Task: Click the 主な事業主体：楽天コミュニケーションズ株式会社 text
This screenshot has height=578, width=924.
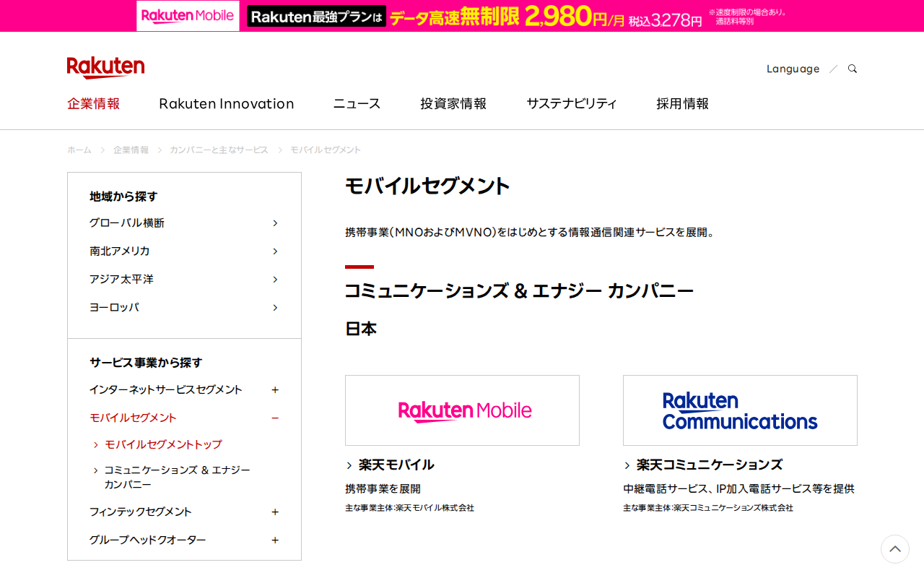Action: [708, 508]
